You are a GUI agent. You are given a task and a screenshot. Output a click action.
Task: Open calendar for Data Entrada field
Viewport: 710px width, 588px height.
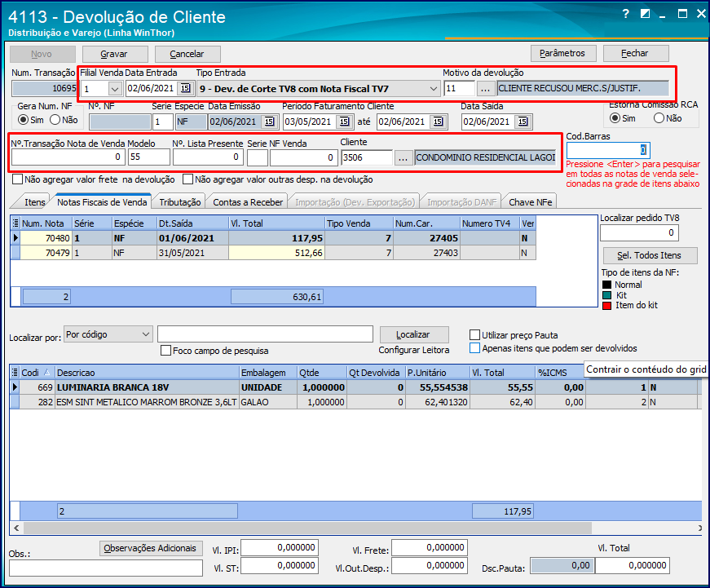click(186, 88)
